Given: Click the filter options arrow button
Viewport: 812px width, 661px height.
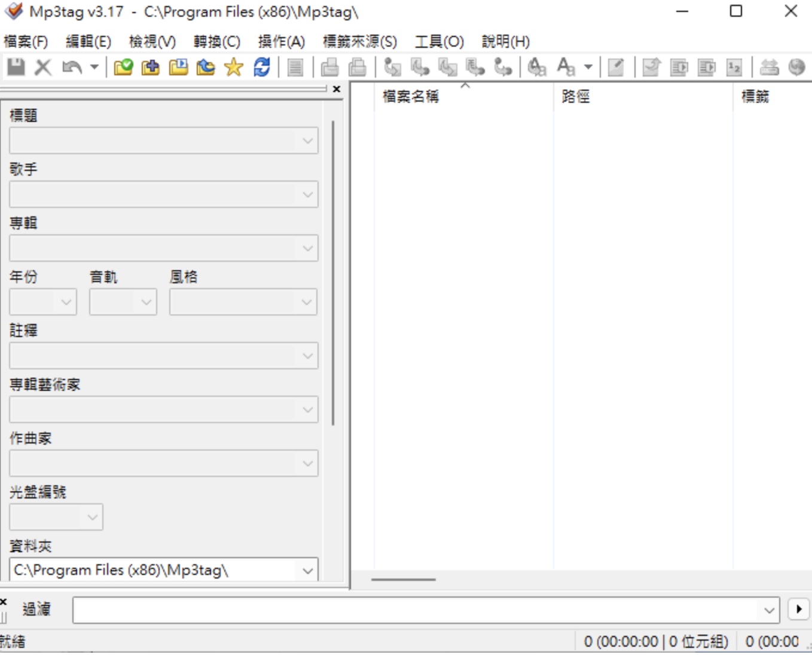Looking at the screenshot, I should [799, 610].
